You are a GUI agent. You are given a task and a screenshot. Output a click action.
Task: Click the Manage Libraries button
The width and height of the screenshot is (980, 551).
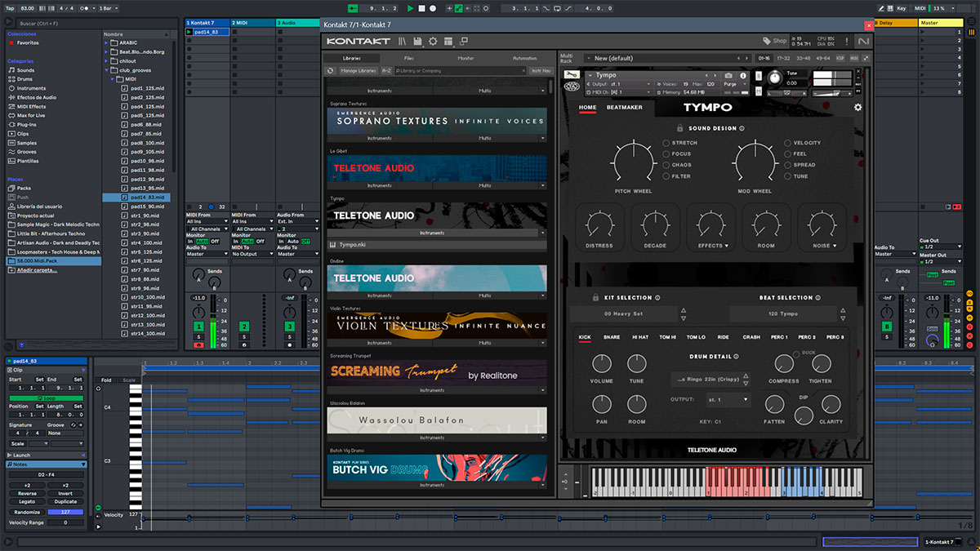[x=358, y=71]
